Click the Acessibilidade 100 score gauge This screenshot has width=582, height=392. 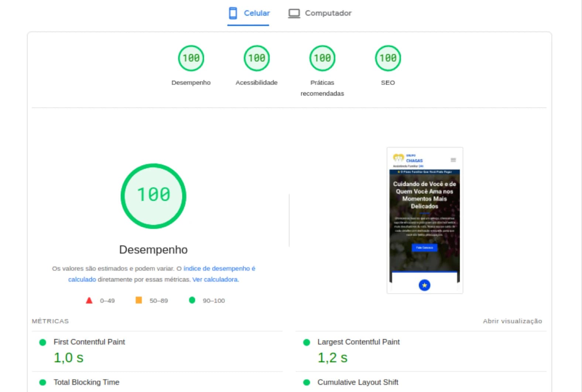tap(257, 58)
